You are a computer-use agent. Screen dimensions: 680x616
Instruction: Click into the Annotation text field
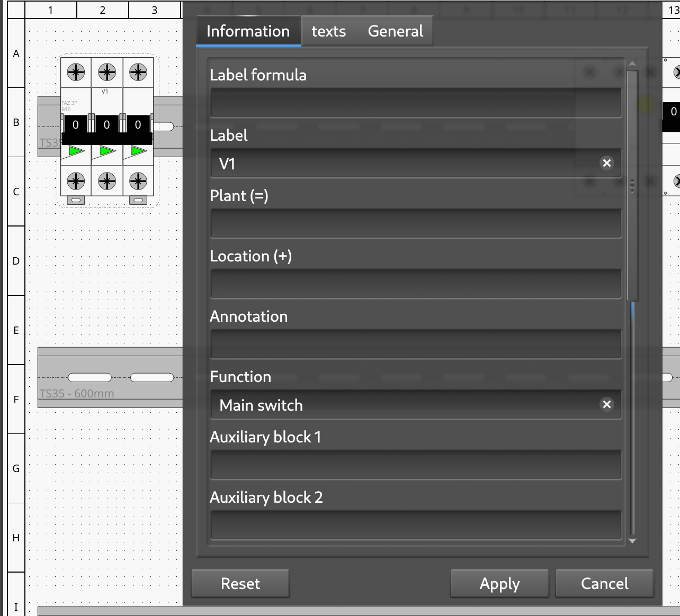416,344
